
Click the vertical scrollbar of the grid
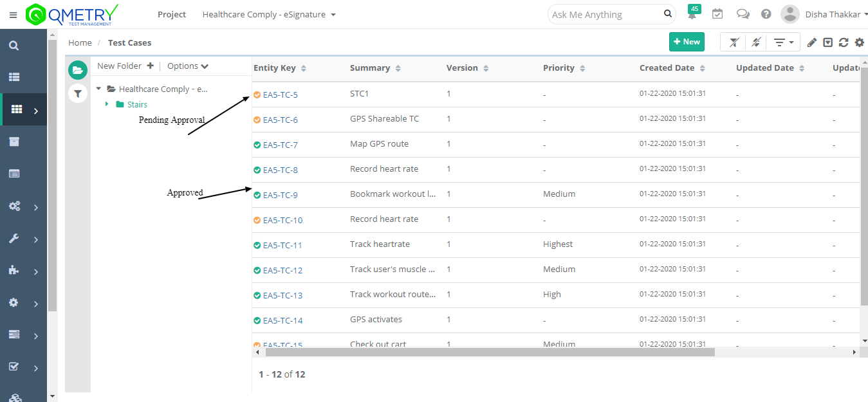tap(863, 187)
